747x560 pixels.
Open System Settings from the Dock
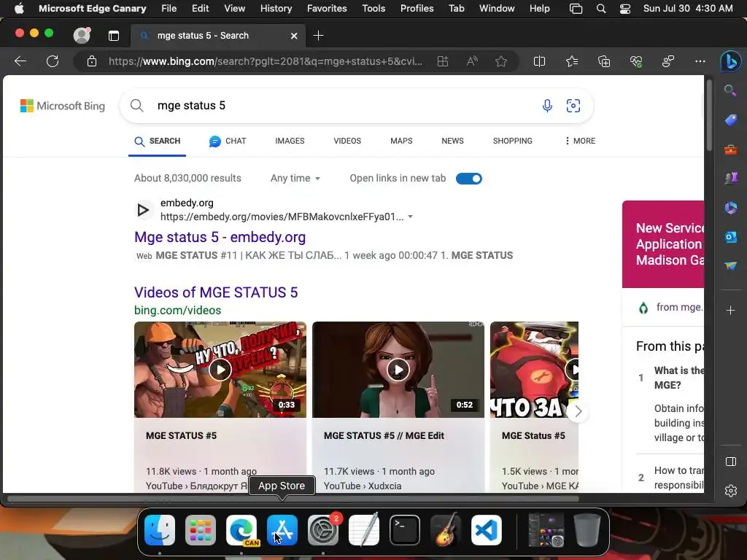323,530
